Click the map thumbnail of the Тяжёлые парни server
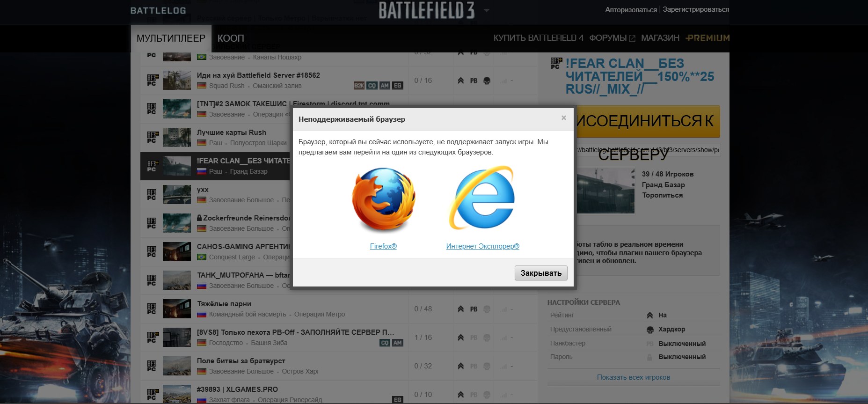The width and height of the screenshot is (868, 404). 177,309
